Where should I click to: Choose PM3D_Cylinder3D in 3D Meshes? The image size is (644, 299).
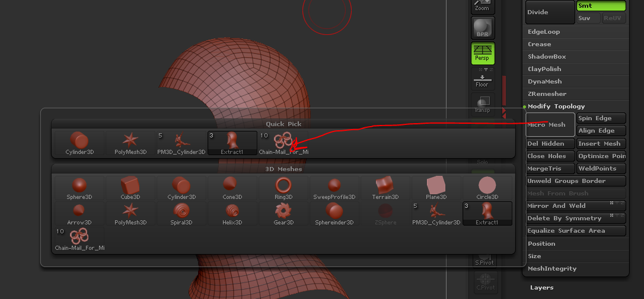click(436, 214)
